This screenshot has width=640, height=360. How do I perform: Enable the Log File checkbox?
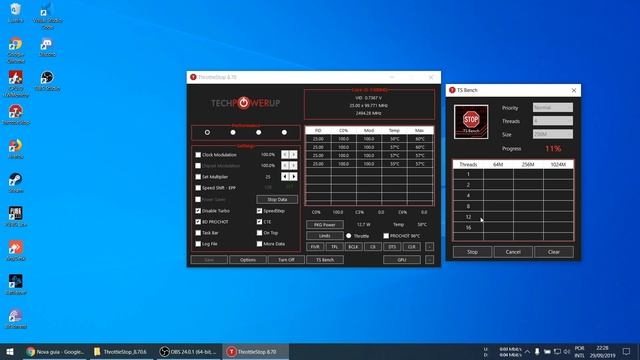198,244
